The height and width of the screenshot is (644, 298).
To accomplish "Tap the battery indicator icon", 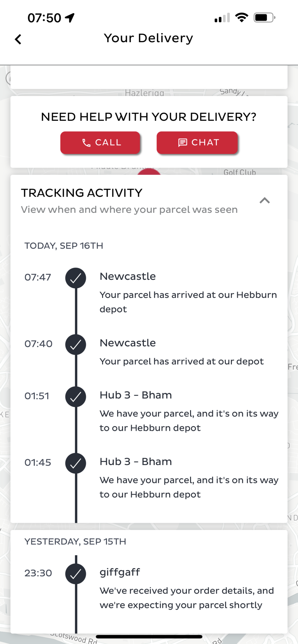I will pyautogui.click(x=264, y=17).
